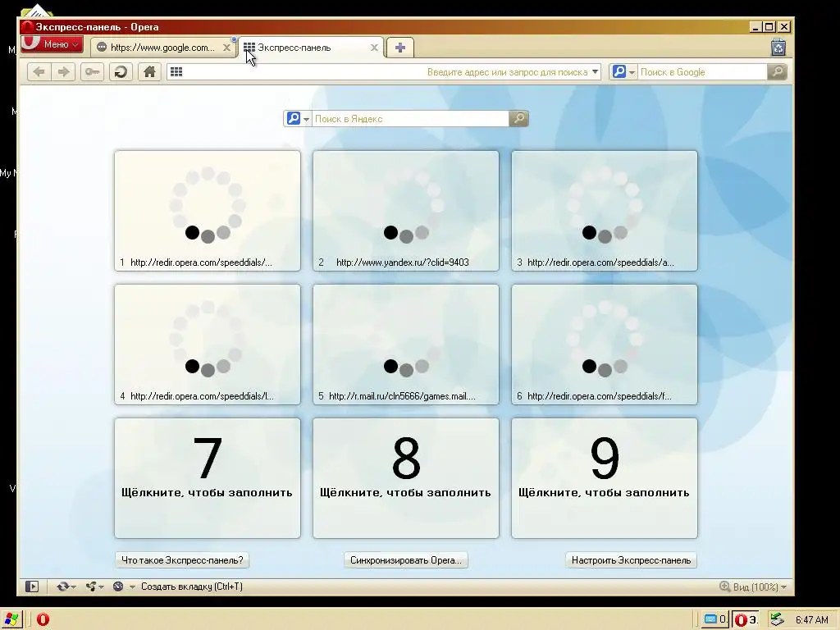Click Что такое Экспресс-панель? button
Image resolution: width=840 pixels, height=630 pixels.
[x=182, y=560]
